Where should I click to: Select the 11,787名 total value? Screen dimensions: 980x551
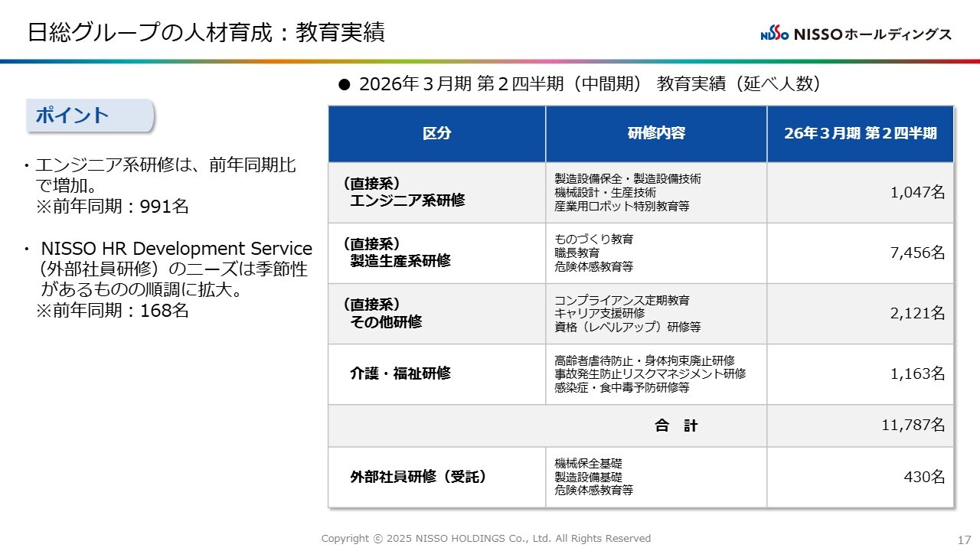click(913, 425)
